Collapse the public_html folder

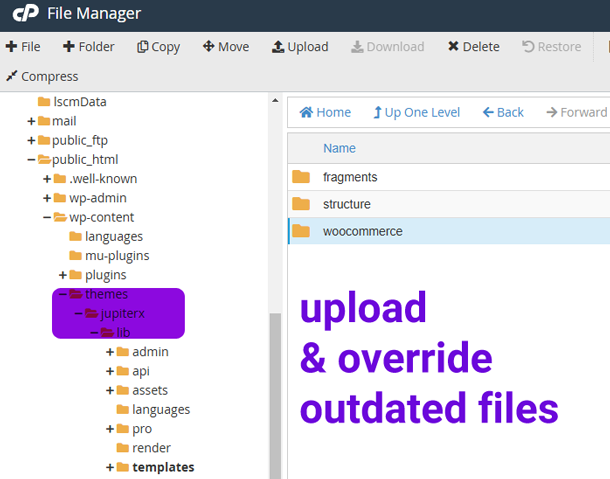[32, 160]
